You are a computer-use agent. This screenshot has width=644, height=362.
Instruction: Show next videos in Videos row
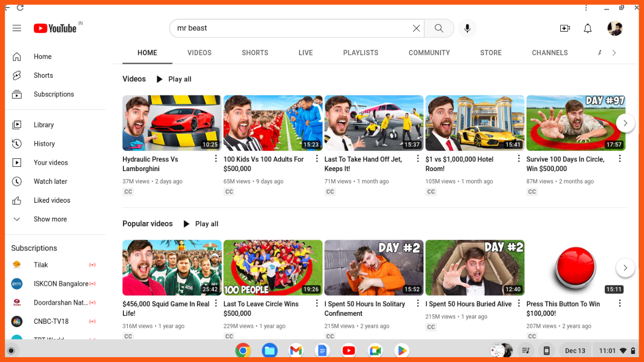click(x=625, y=123)
